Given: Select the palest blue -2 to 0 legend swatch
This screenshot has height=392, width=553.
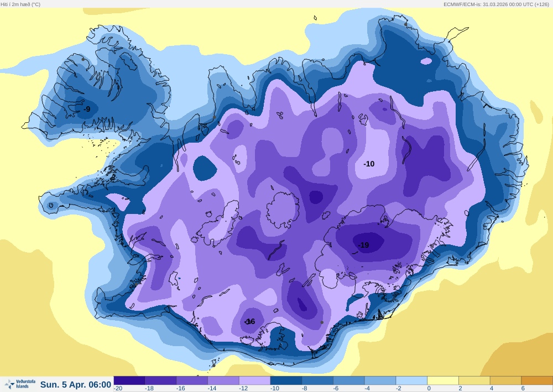Looking at the screenshot, I should coord(412,380).
